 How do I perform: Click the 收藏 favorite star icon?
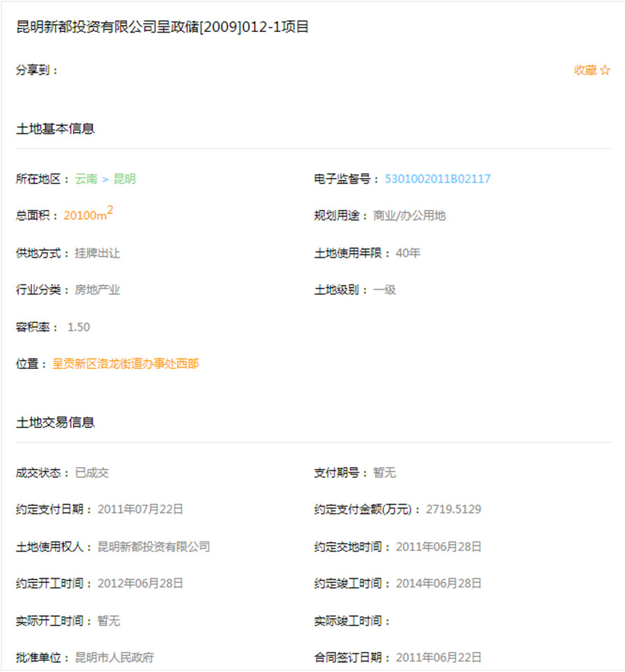point(605,70)
